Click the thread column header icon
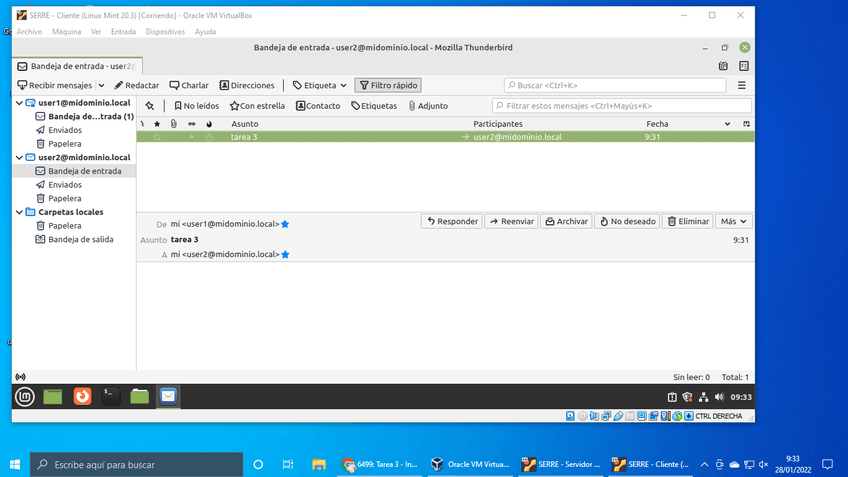Viewport: 848px width, 477px height. pos(142,124)
